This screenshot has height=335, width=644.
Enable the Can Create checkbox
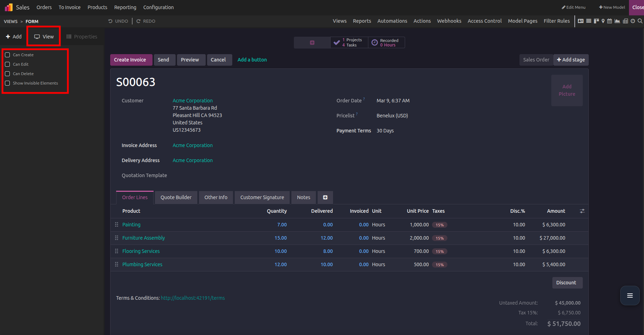(x=7, y=55)
